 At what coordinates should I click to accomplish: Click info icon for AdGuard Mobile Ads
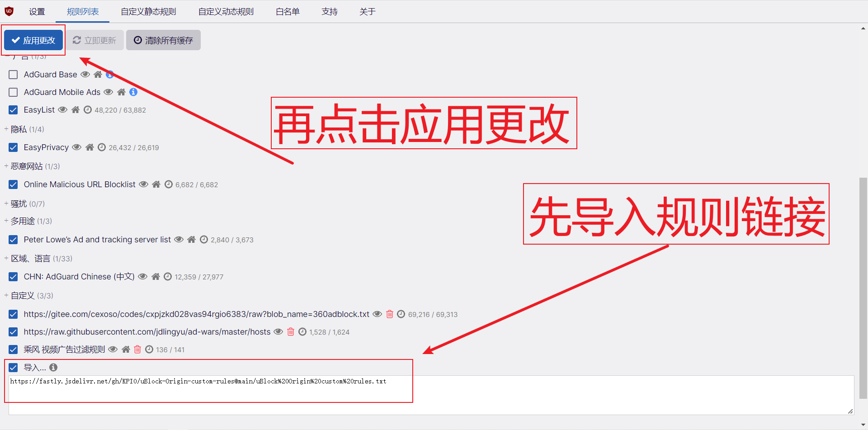pos(133,92)
